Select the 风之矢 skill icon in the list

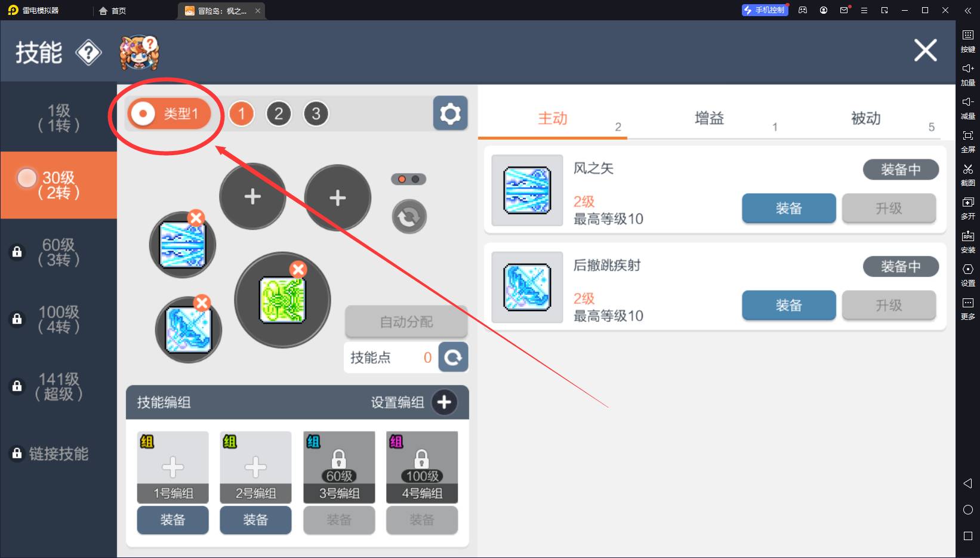tap(527, 190)
